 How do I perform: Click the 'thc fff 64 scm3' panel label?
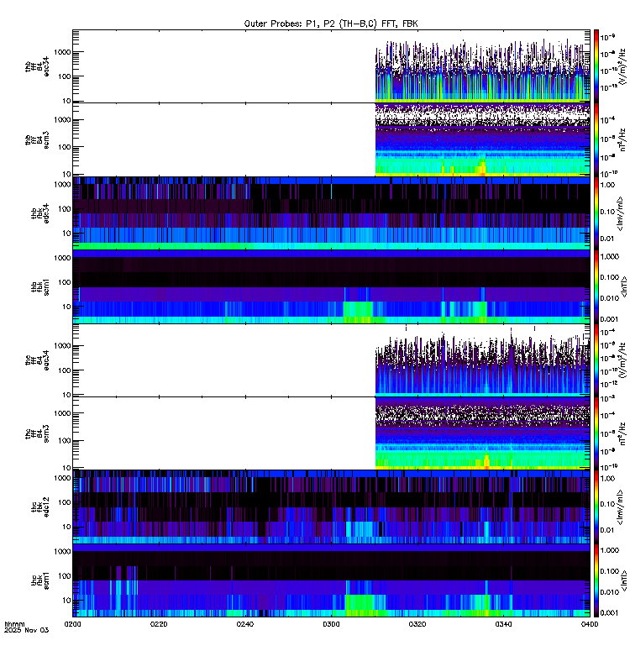(37, 433)
